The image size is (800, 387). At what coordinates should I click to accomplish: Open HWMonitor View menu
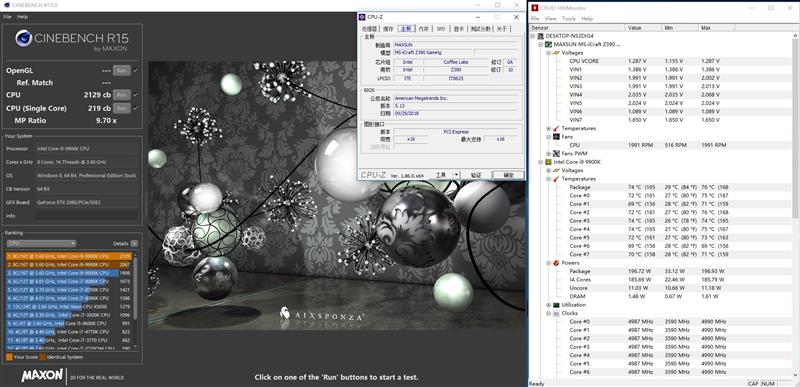[551, 18]
